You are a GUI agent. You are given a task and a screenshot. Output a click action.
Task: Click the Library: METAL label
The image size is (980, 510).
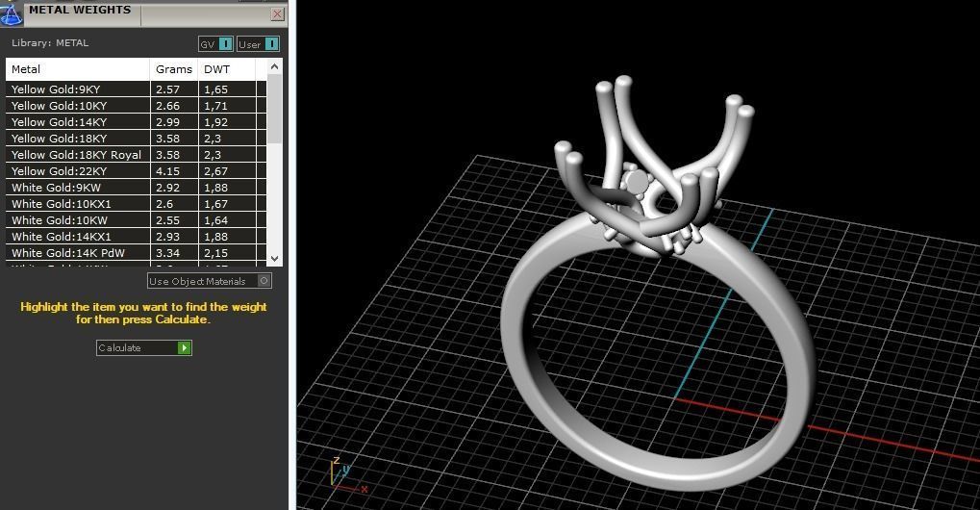[50, 43]
